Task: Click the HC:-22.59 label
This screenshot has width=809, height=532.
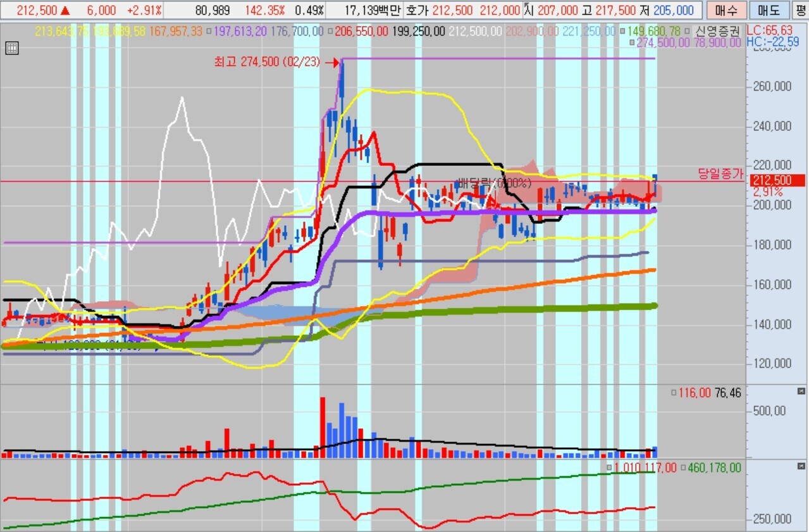Action: tap(772, 42)
